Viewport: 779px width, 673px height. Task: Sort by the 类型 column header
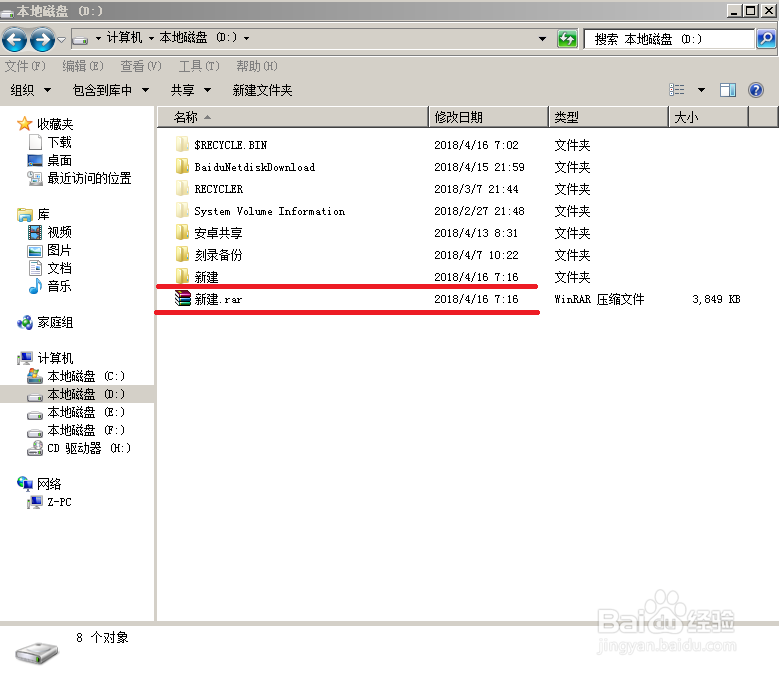pos(609,117)
